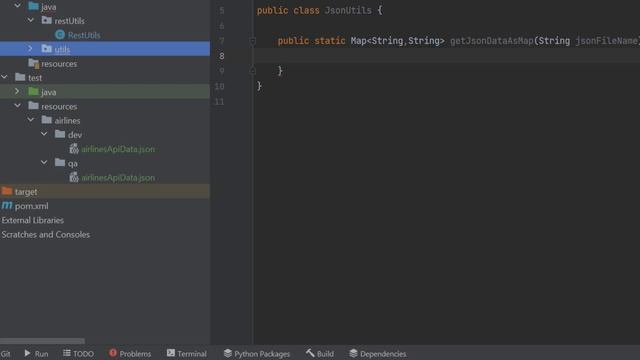This screenshot has width=640, height=360.
Task: Select the utils package row
Action: (x=105, y=49)
